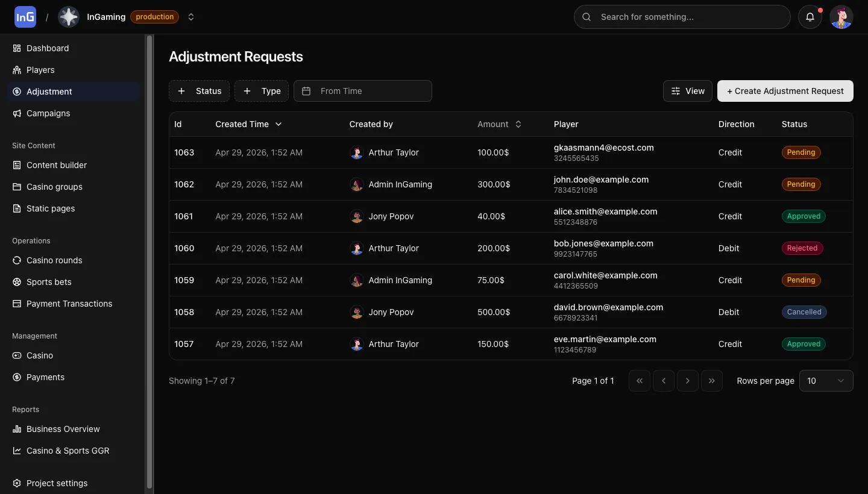Open the notifications bell

click(810, 17)
